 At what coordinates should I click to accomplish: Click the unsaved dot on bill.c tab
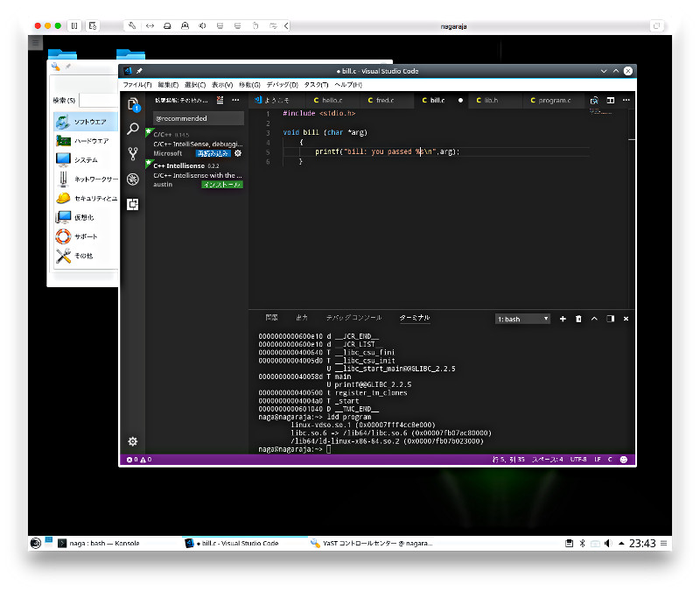(x=460, y=100)
